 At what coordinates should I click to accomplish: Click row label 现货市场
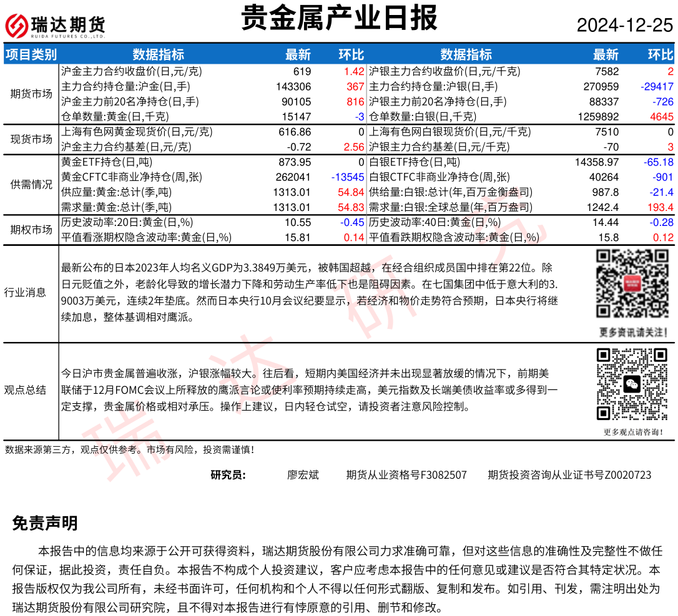coord(31,139)
